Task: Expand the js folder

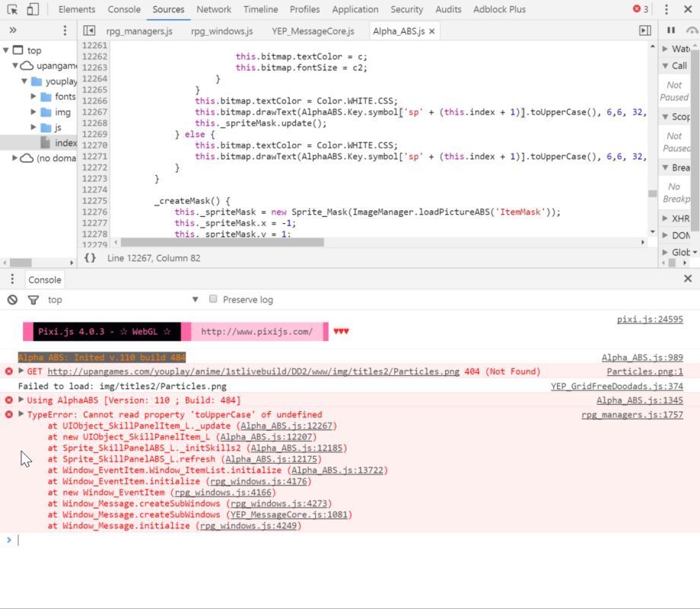Action: click(x=33, y=127)
